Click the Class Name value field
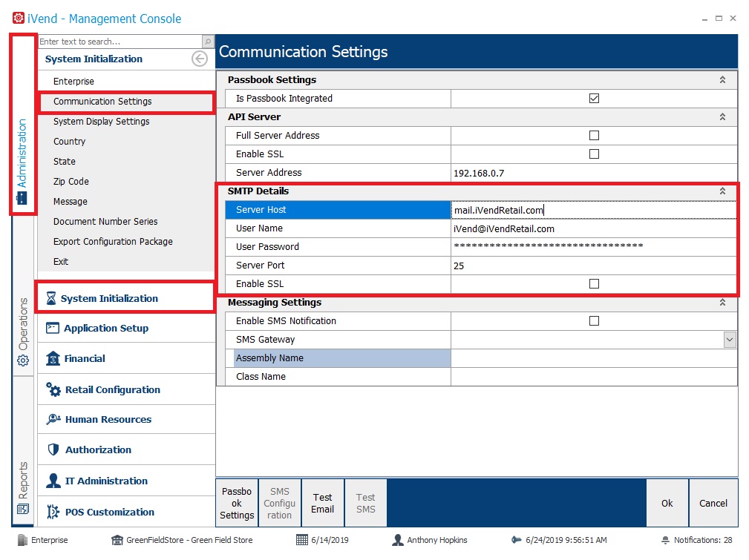 tap(593, 377)
